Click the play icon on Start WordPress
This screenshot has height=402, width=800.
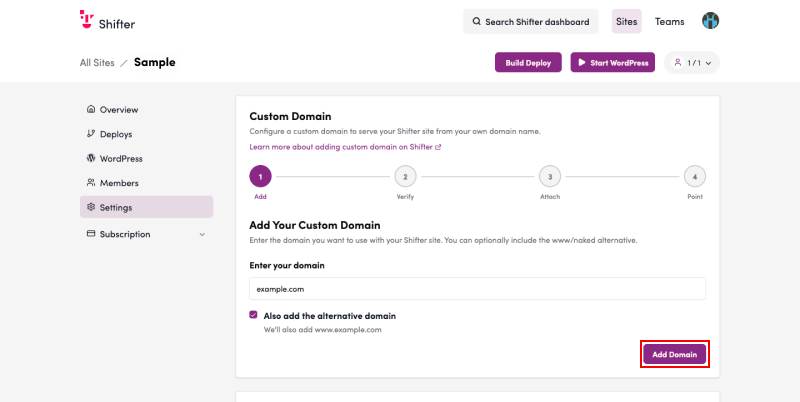point(582,62)
